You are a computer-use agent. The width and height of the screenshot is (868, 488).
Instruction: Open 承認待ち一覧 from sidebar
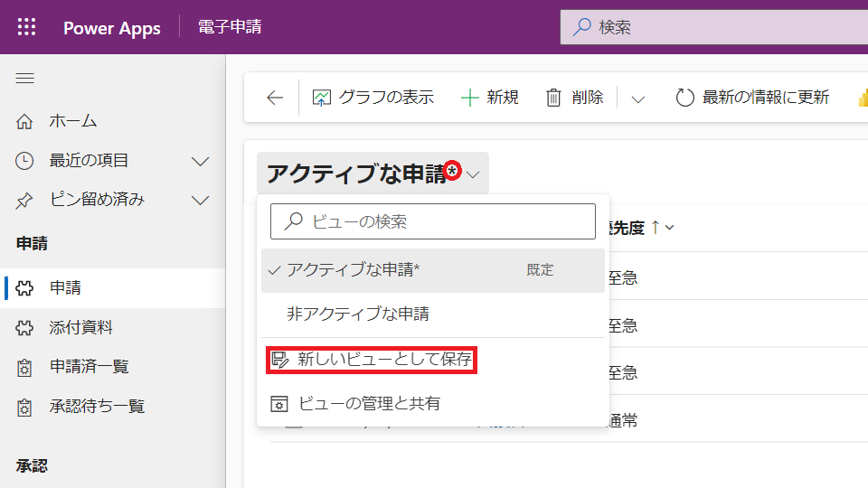point(97,406)
